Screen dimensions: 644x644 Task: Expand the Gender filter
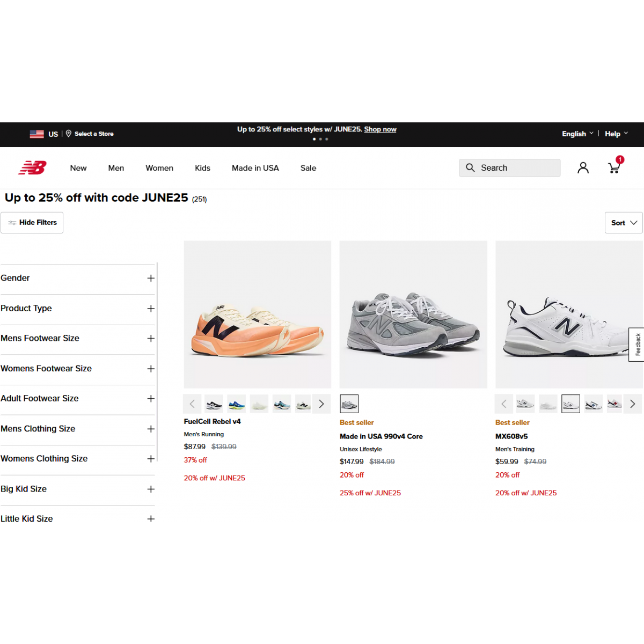click(x=78, y=278)
